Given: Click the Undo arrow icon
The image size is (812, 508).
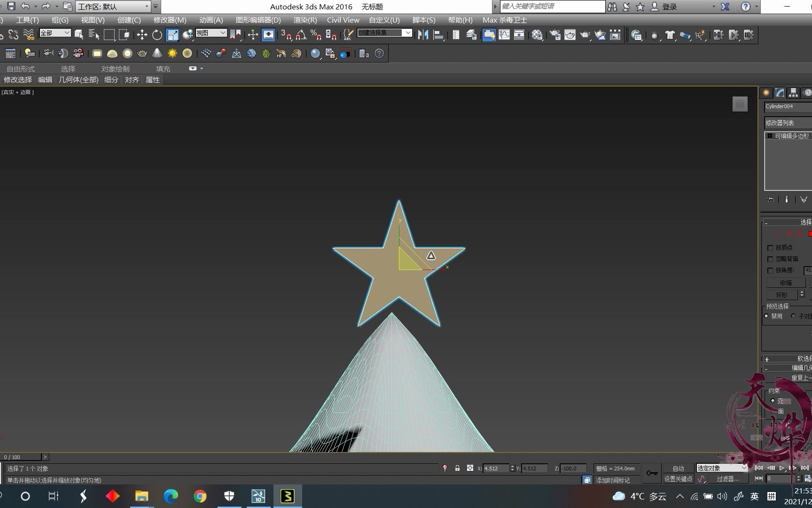Looking at the screenshot, I should pyautogui.click(x=26, y=6).
